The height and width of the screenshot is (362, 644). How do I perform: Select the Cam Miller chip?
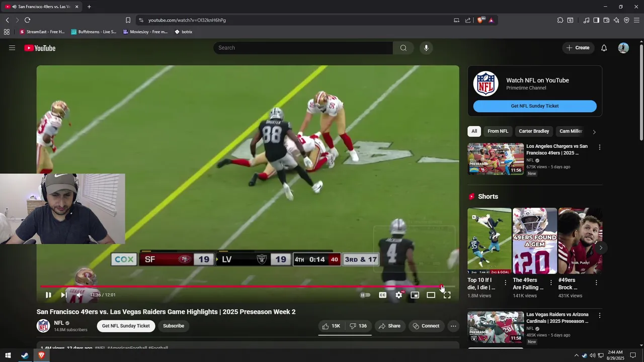pyautogui.click(x=571, y=131)
